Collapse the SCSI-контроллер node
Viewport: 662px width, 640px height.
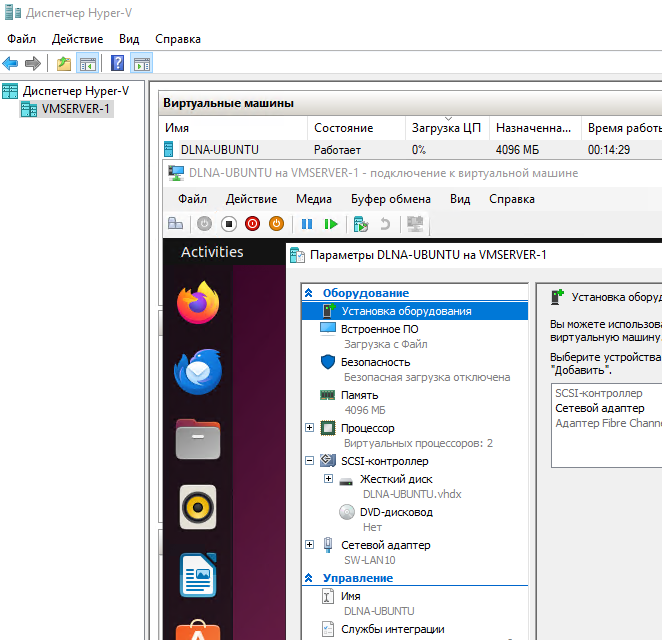pyautogui.click(x=309, y=461)
